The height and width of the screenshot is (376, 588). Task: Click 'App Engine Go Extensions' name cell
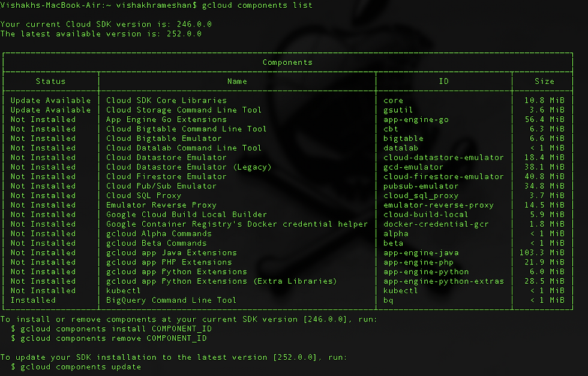point(167,119)
